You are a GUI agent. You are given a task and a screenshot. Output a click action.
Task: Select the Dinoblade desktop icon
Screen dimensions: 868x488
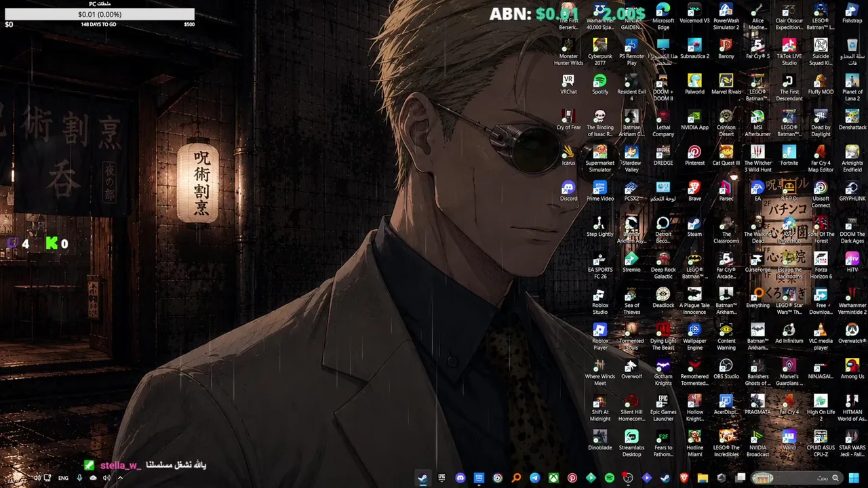600,440
